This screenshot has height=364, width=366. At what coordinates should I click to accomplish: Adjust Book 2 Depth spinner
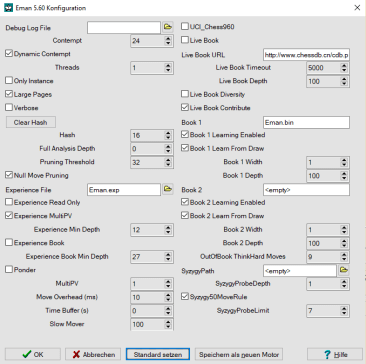point(344,244)
